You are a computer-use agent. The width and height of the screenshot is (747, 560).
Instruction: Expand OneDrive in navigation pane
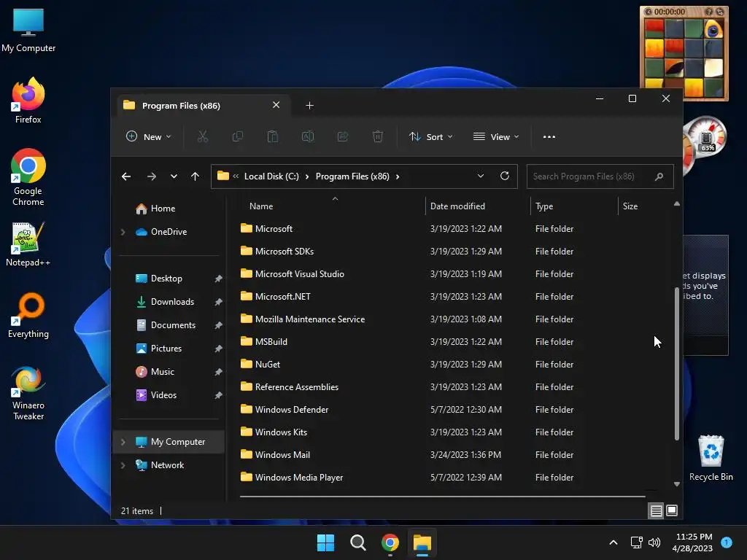click(123, 232)
